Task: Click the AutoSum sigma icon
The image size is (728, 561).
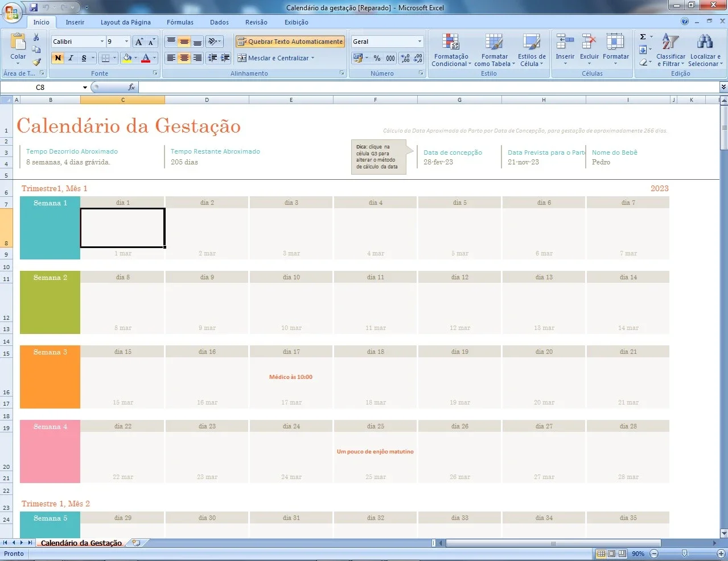Action: (643, 37)
